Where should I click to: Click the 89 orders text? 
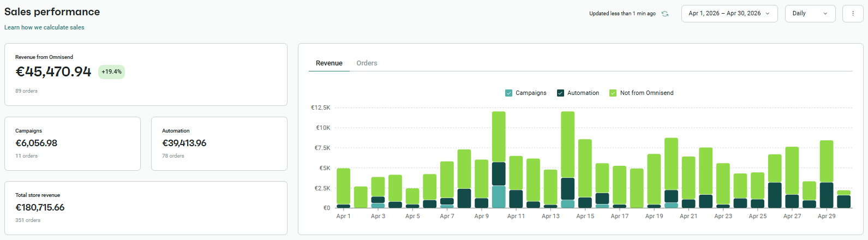pyautogui.click(x=26, y=91)
